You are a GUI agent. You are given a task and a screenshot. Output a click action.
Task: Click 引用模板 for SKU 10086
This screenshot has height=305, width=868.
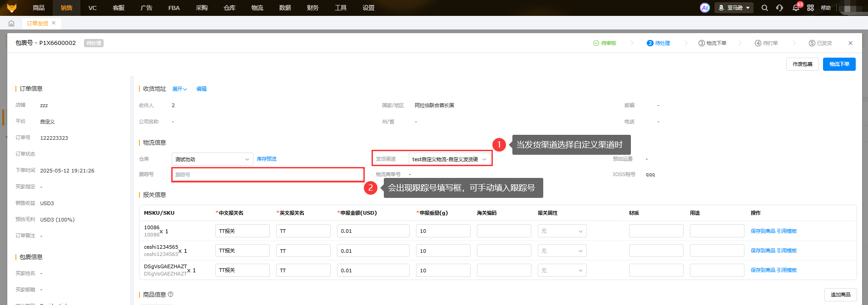pyautogui.click(x=787, y=231)
